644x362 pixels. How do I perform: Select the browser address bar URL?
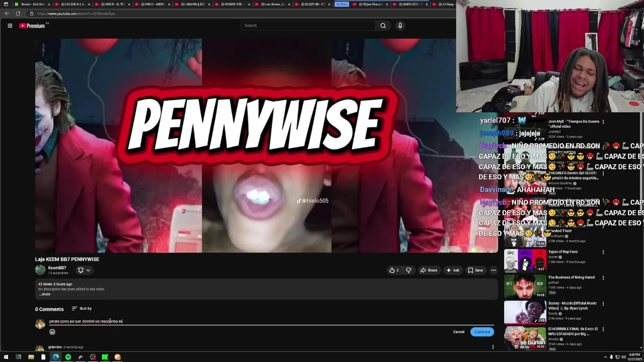pos(76,14)
